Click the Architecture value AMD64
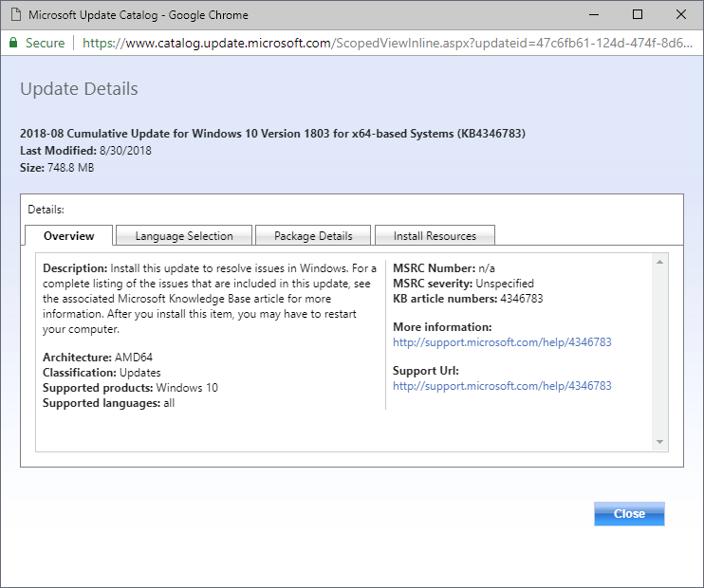704x588 pixels. 134,358
